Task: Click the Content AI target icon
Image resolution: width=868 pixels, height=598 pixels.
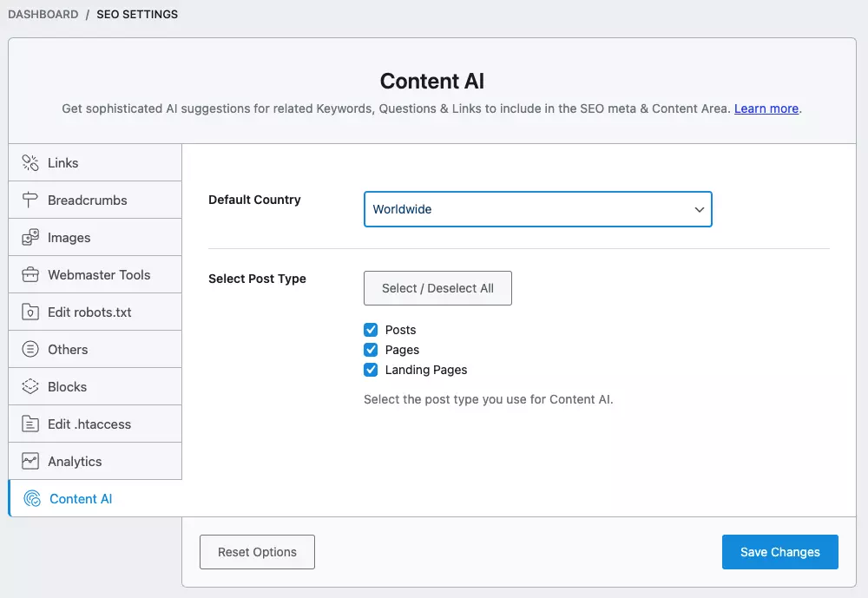Action: (32, 499)
